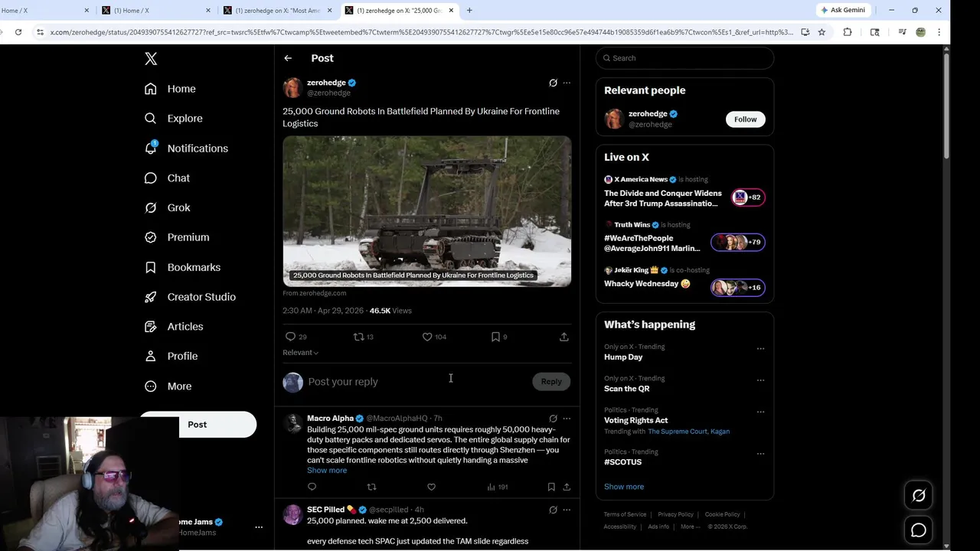Bookmark this page with star icon
This screenshot has width=980, height=551.
[x=822, y=32]
